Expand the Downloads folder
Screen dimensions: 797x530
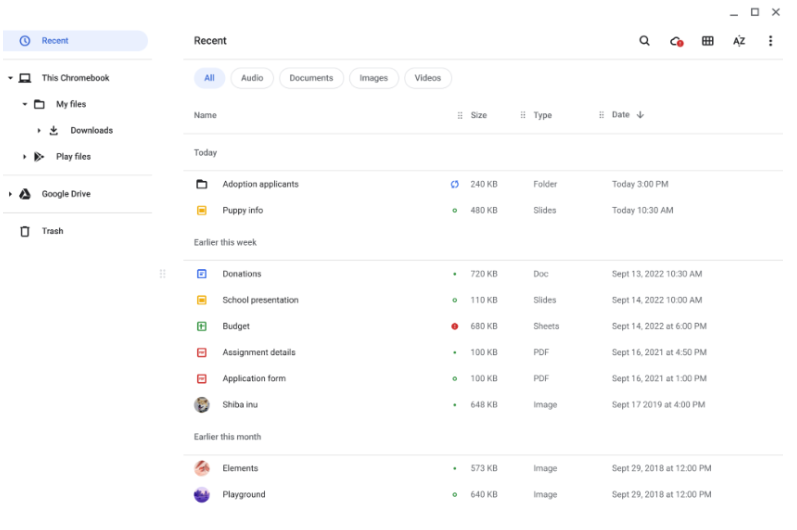coord(39,131)
